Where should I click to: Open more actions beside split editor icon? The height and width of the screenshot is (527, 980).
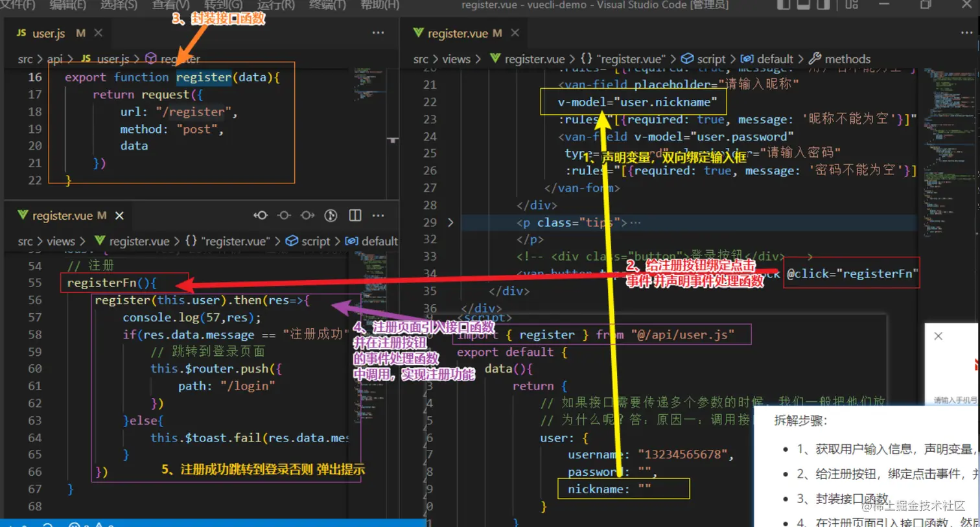pyautogui.click(x=379, y=215)
